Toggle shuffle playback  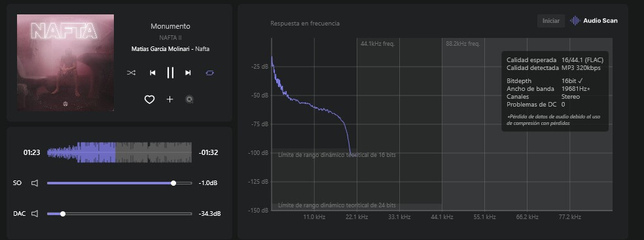click(x=131, y=73)
